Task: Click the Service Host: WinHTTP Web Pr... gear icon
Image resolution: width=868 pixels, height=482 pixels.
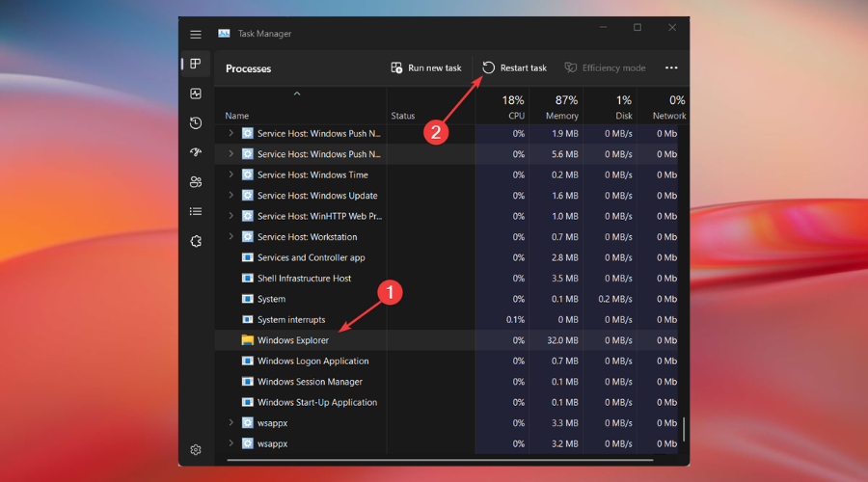Action: (x=248, y=216)
